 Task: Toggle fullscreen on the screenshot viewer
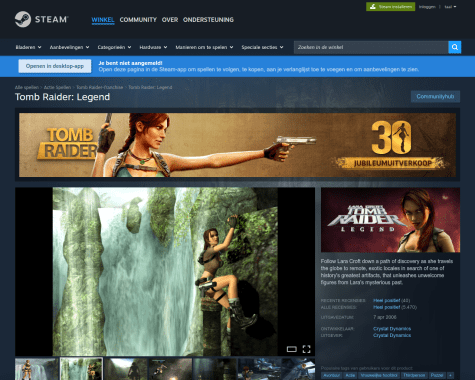[306, 349]
